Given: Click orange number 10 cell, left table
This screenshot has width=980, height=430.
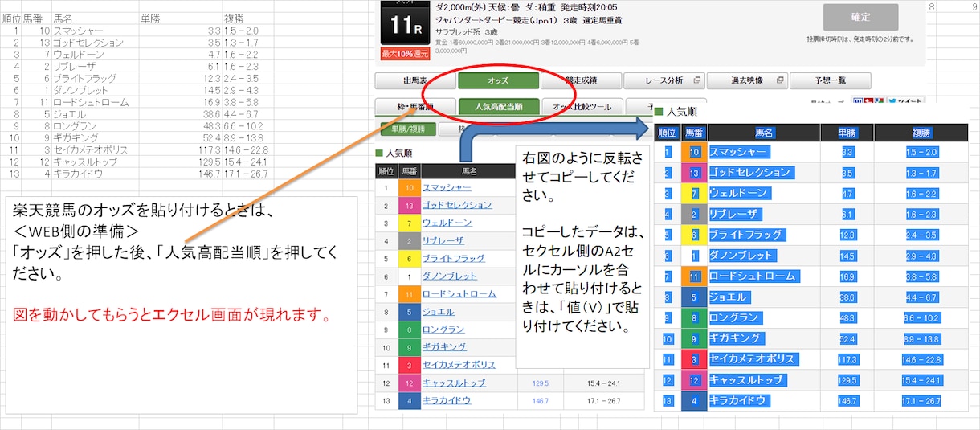Looking at the screenshot, I should click(409, 187).
